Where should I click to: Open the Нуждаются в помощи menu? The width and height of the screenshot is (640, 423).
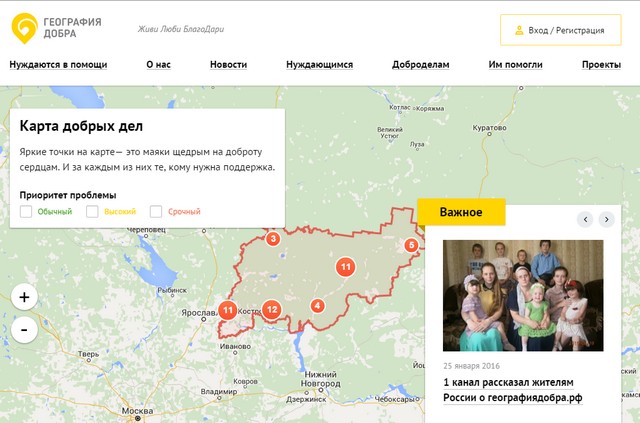pyautogui.click(x=58, y=65)
